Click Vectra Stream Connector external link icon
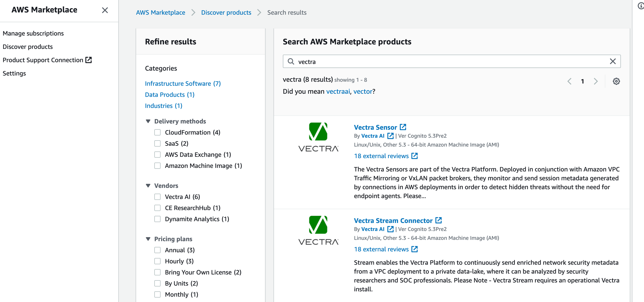Viewport: 644px width, 302px height. (x=438, y=220)
